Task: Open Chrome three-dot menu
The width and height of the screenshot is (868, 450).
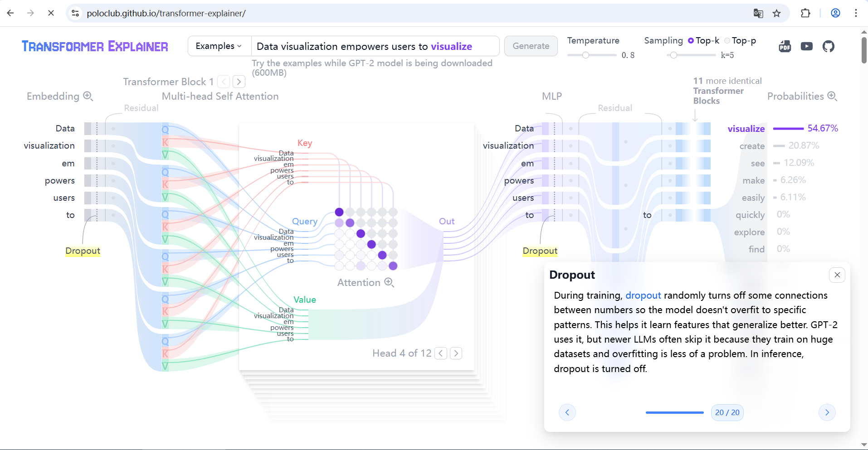Action: 856,13
